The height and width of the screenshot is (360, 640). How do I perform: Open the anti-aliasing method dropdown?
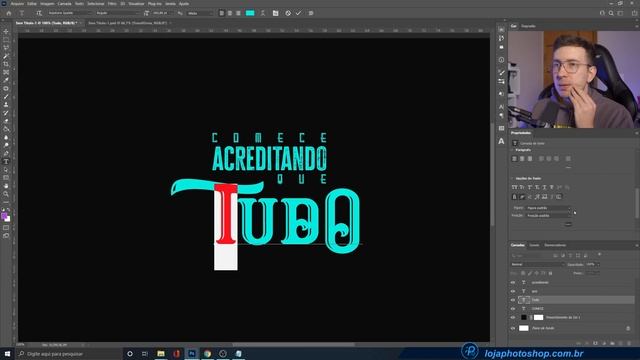pyautogui.click(x=200, y=13)
